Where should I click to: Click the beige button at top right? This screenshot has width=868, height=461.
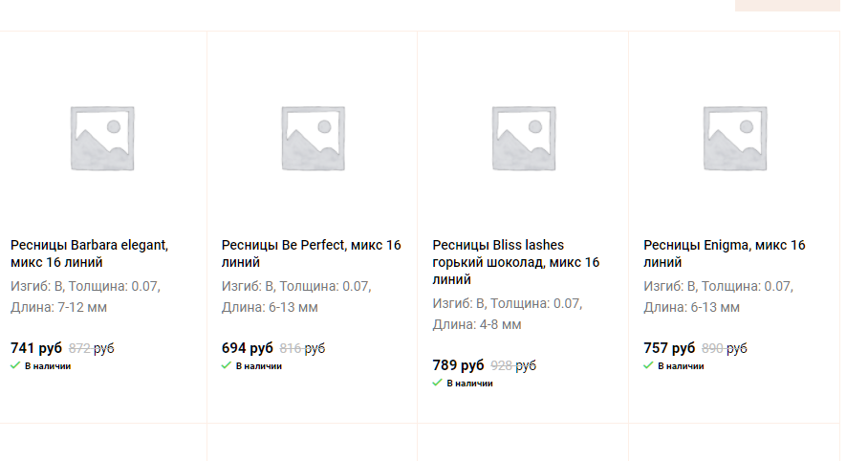(787, 6)
